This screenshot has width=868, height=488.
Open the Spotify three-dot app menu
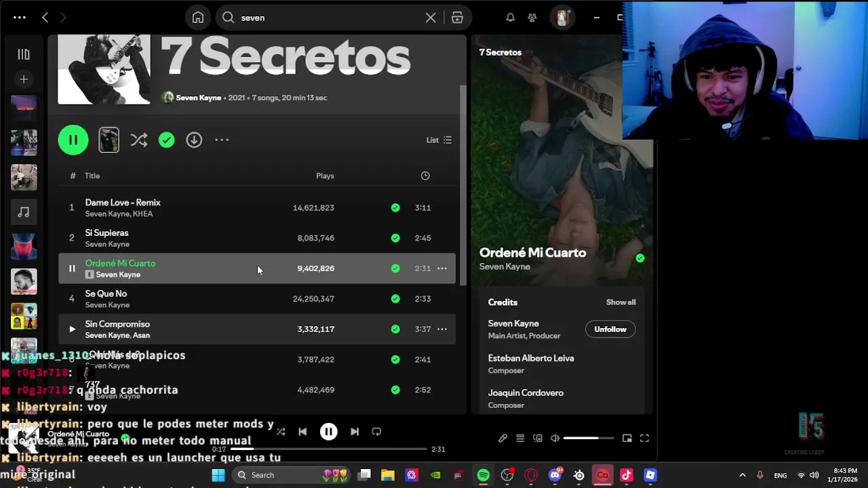pos(20,18)
